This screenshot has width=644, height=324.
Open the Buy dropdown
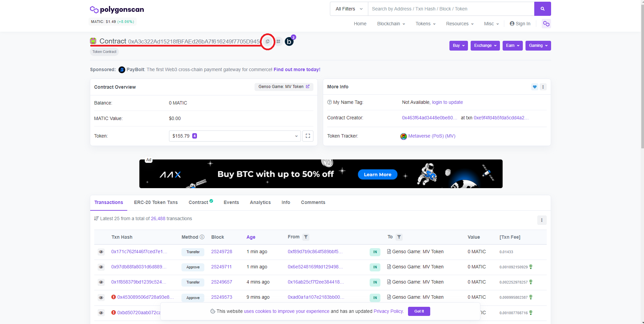[x=459, y=46]
